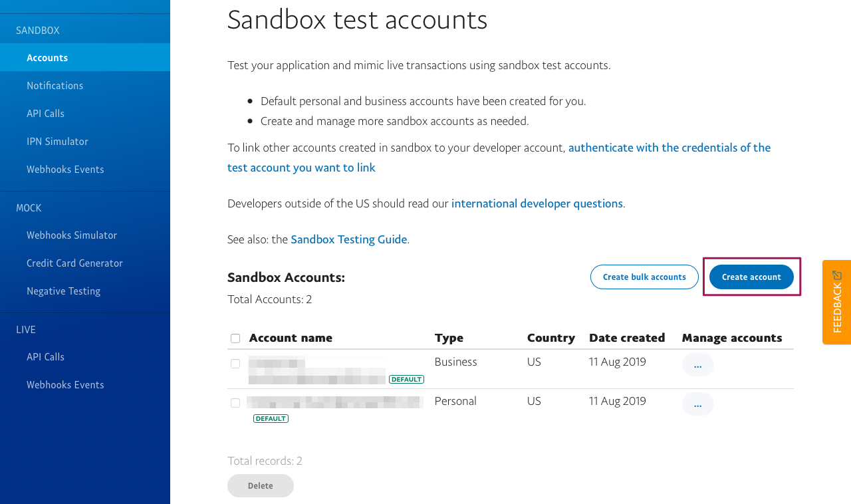
Task: Open international developer questions link
Action: pos(537,203)
